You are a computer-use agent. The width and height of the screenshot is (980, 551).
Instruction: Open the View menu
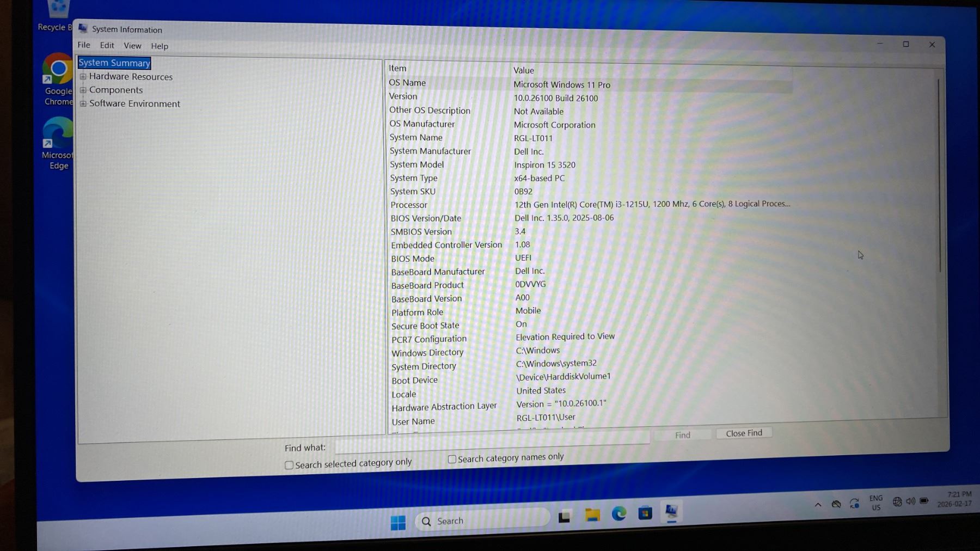click(x=132, y=46)
